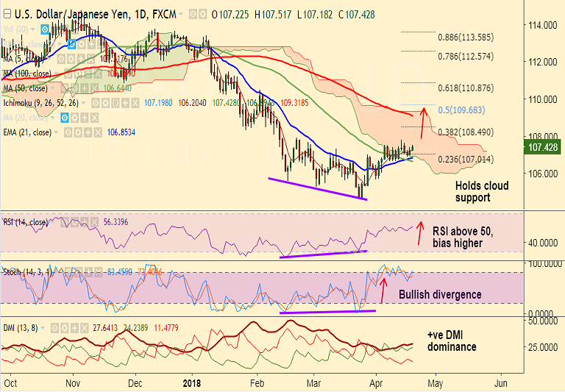The image size is (565, 392).
Task: Open settings gear for Stoch (14, 3, 1)
Action: 78,272
